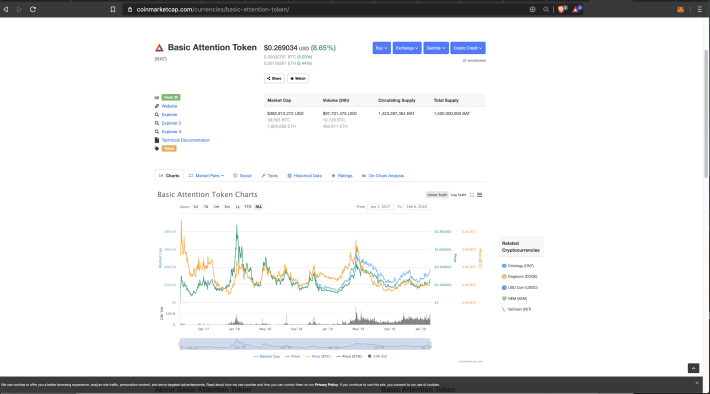Expand the Buy dropdown
The width and height of the screenshot is (710, 394).
pyautogui.click(x=382, y=48)
